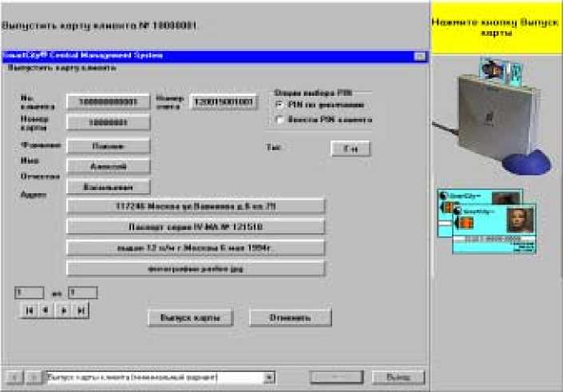Click the window control on blue title bar
Screen dimensions: 563x392
(419, 57)
